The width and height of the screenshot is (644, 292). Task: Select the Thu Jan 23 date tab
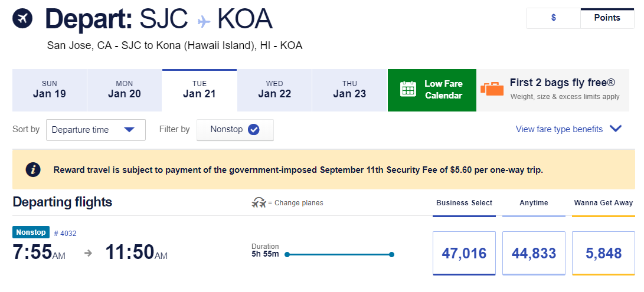pyautogui.click(x=349, y=90)
